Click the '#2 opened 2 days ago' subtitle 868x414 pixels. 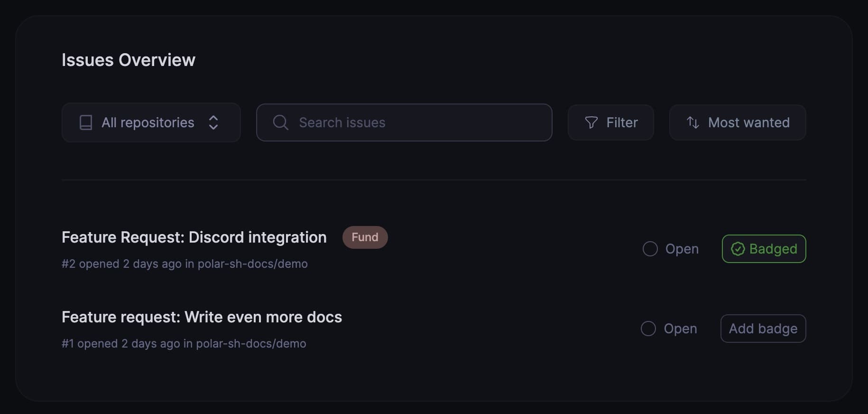click(x=185, y=263)
